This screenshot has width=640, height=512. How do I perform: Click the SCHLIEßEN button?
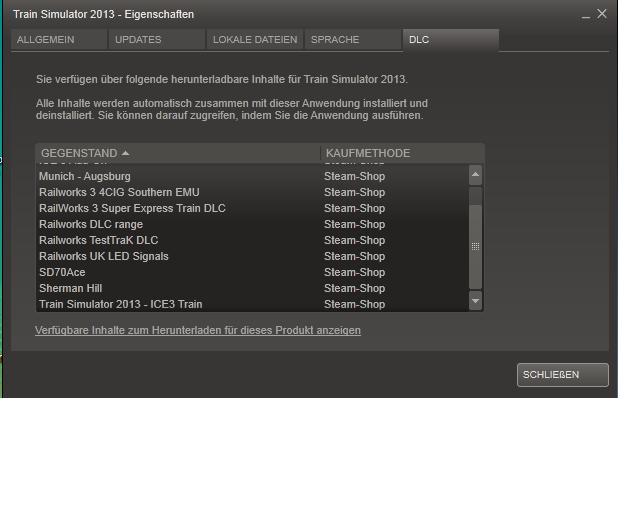coord(562,375)
